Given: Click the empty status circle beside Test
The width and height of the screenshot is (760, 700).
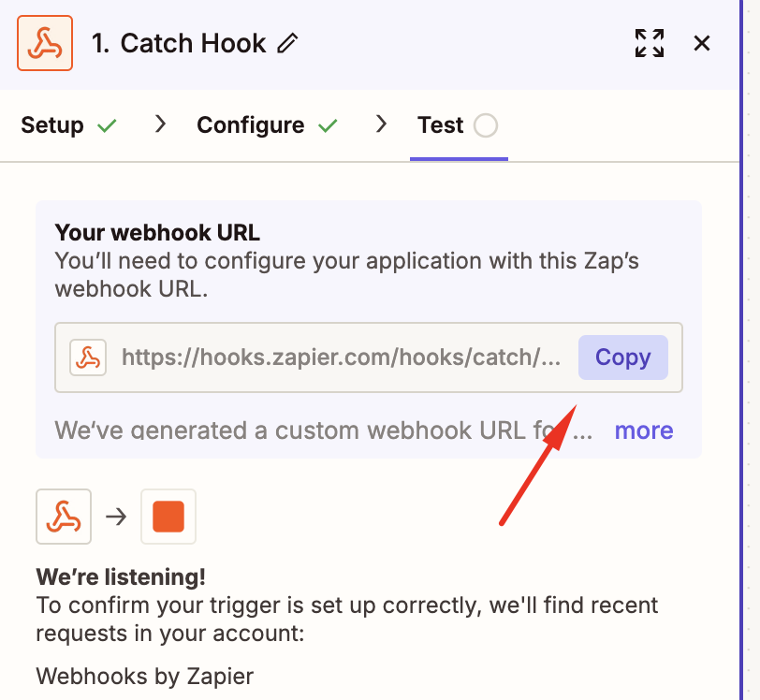Looking at the screenshot, I should [486, 125].
